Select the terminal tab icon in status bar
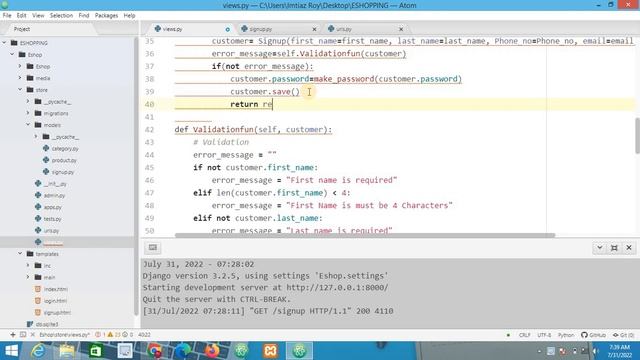Screen dimensions: 640x360 pos(23,335)
